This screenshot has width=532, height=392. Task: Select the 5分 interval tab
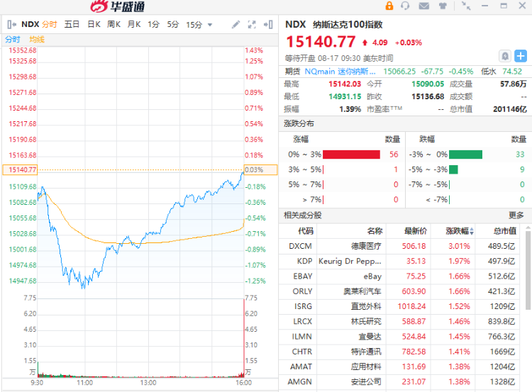173,24
